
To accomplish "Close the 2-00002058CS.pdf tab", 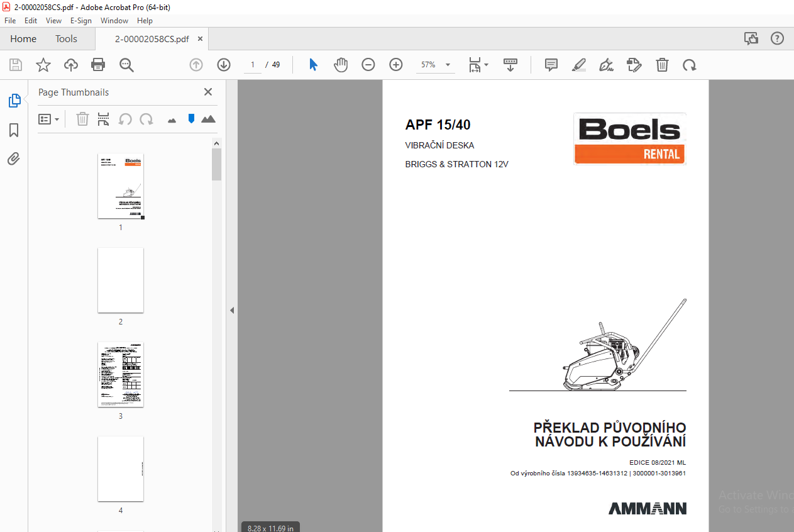I will point(200,39).
